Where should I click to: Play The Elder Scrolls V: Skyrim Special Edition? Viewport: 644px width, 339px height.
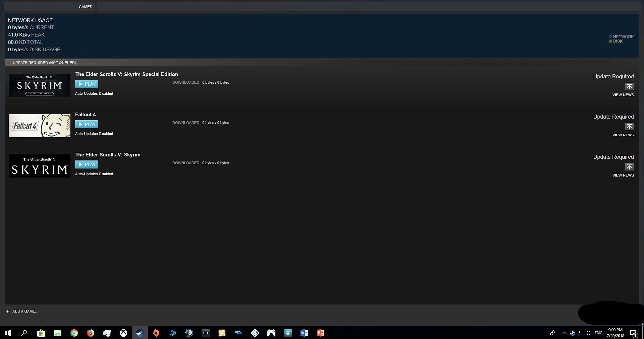87,84
